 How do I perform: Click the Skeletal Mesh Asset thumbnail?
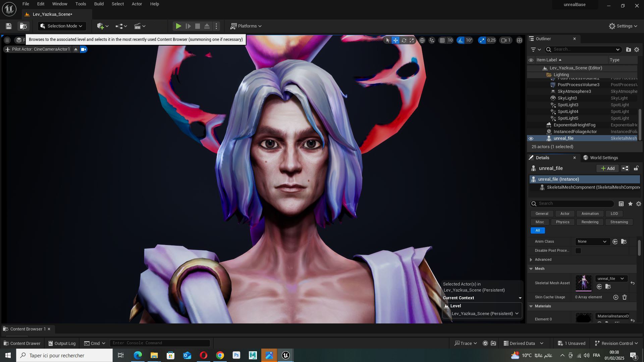pyautogui.click(x=584, y=283)
